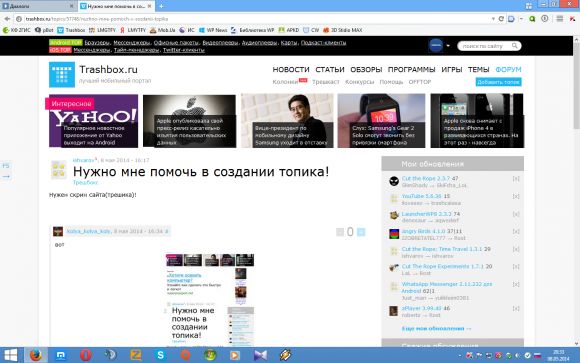Image resolution: width=580 pixels, height=363 pixels.
Task: Go back with the browser back arrow
Action: point(7,19)
